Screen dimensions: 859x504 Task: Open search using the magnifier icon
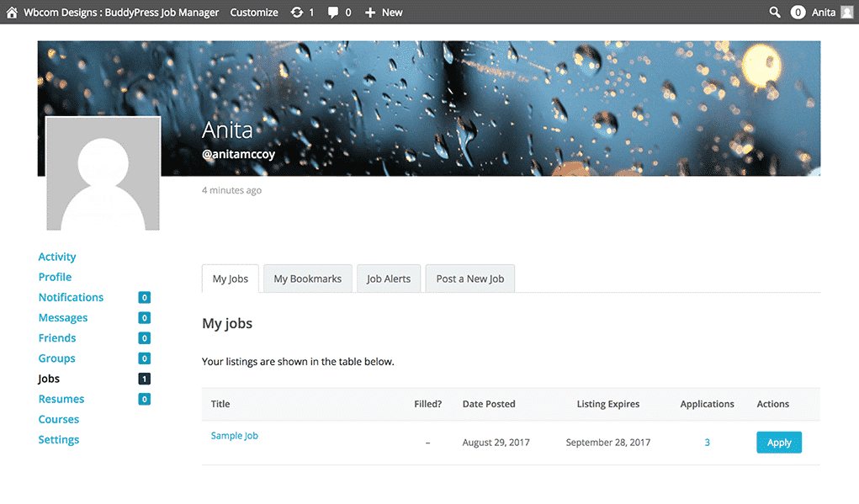tap(774, 12)
